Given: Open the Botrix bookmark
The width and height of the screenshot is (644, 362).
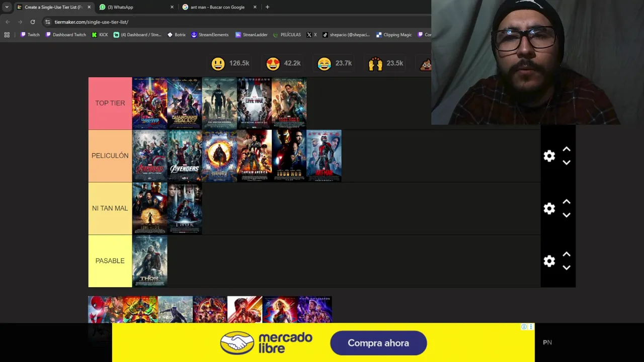Looking at the screenshot, I should pos(177,35).
